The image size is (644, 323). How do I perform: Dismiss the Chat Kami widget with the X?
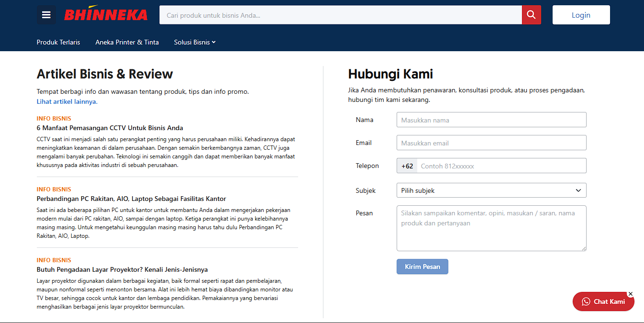(630, 293)
